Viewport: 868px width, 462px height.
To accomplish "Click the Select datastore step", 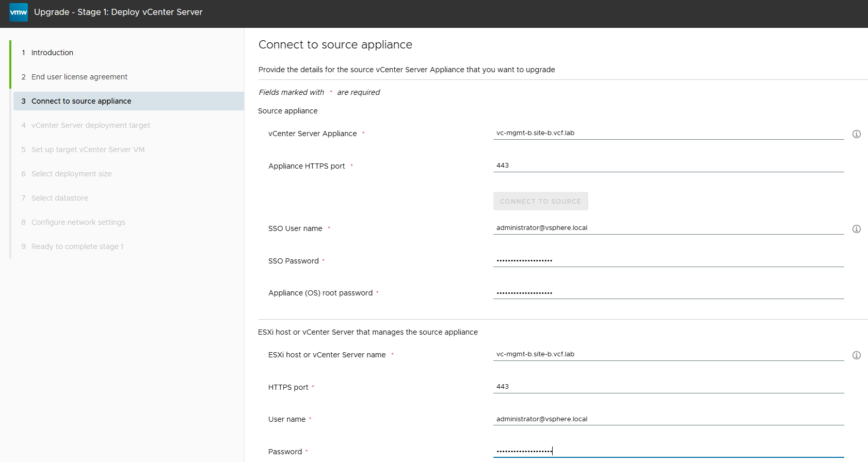I will click(59, 198).
